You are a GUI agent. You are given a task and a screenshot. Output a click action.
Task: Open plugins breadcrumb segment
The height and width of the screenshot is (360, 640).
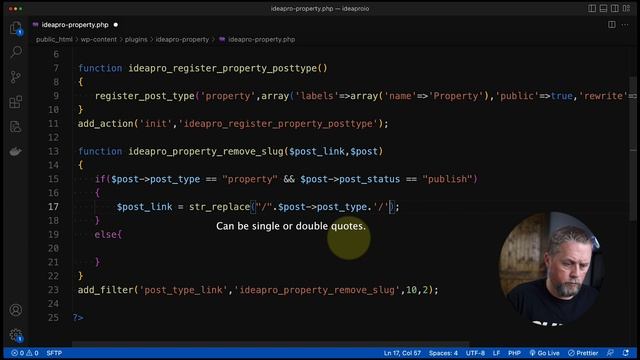pos(136,40)
